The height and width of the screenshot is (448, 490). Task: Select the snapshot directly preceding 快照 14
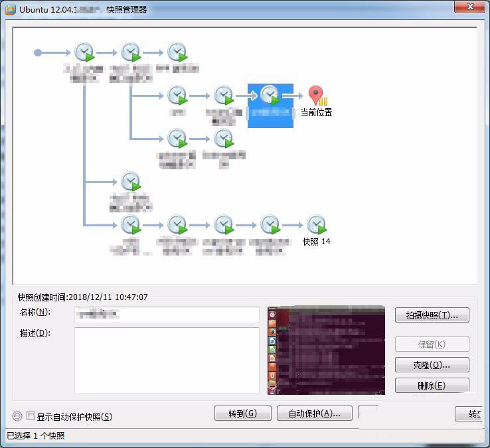pos(270,225)
